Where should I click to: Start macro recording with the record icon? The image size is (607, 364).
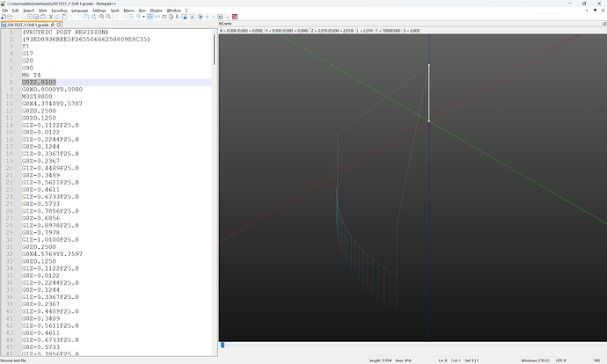pyautogui.click(x=201, y=17)
